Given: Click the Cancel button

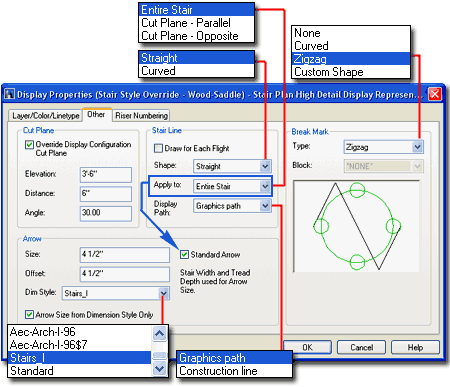Looking at the screenshot, I should tap(361, 347).
